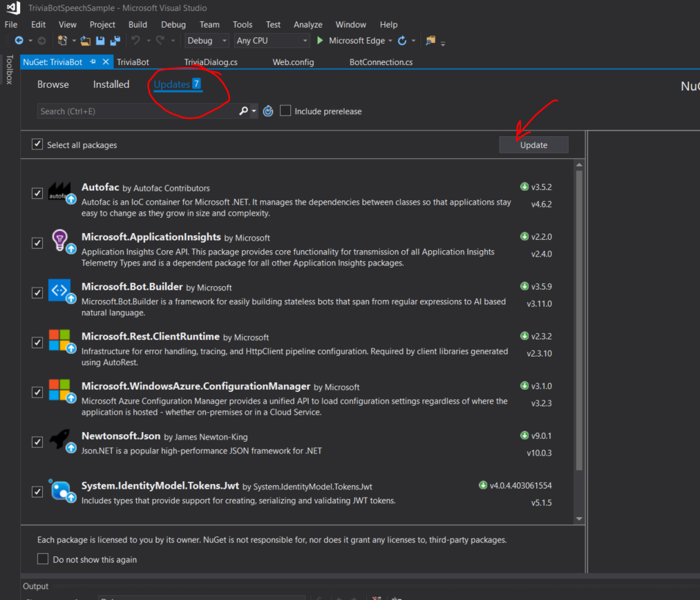Click the Update button
700x600 pixels.
pyautogui.click(x=533, y=145)
